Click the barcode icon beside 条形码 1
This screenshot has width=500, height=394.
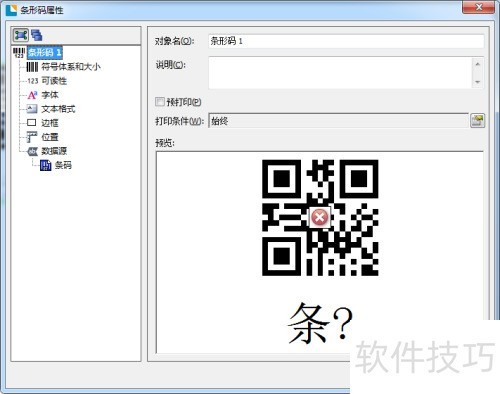pos(19,53)
